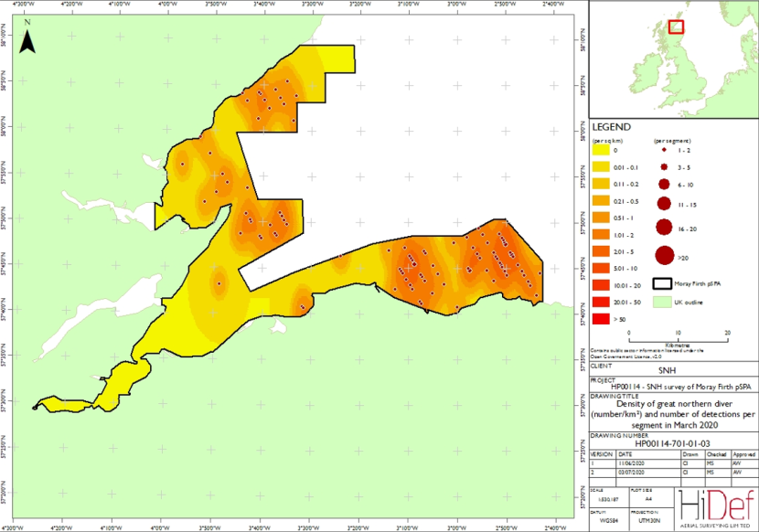Click the 0.21 - 0.5 density swatch

(601, 201)
